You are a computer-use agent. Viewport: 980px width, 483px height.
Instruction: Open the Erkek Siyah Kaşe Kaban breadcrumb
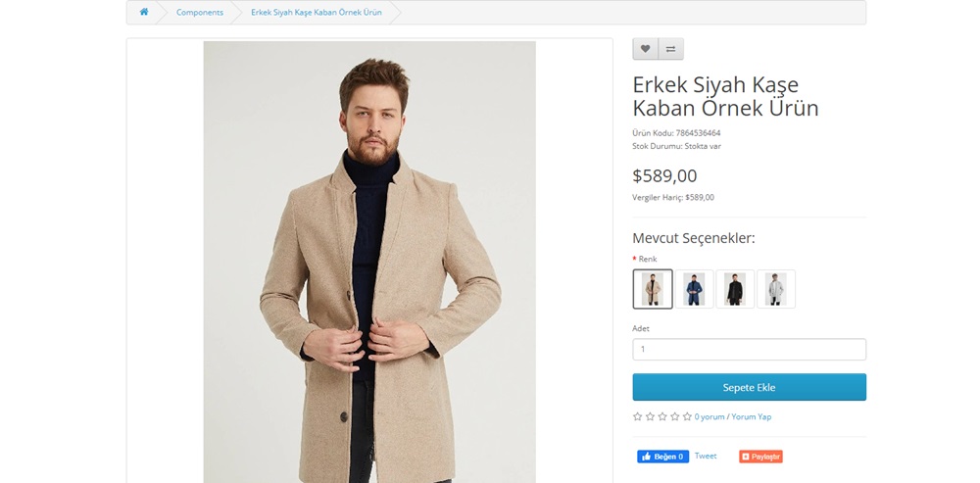coord(316,12)
